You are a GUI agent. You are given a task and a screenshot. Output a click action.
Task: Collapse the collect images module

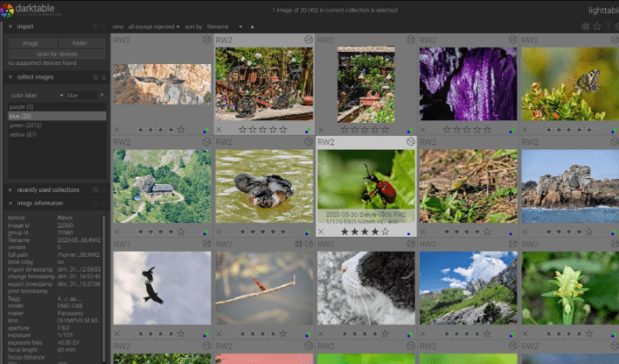pos(10,77)
